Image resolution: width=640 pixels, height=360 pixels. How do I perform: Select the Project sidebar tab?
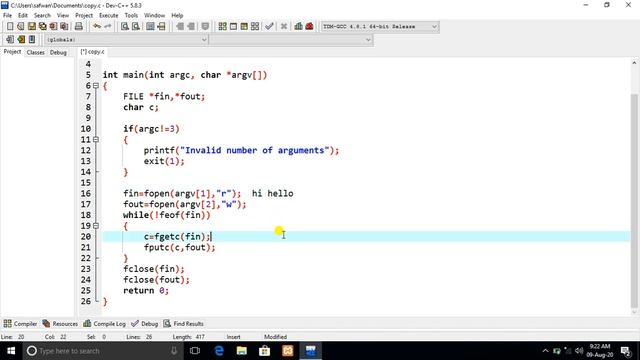(x=12, y=52)
